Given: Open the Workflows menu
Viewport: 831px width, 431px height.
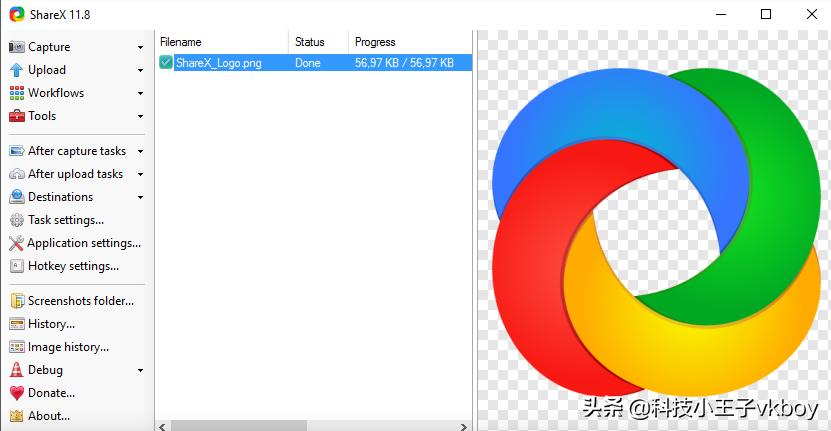Looking at the screenshot, I should [56, 93].
